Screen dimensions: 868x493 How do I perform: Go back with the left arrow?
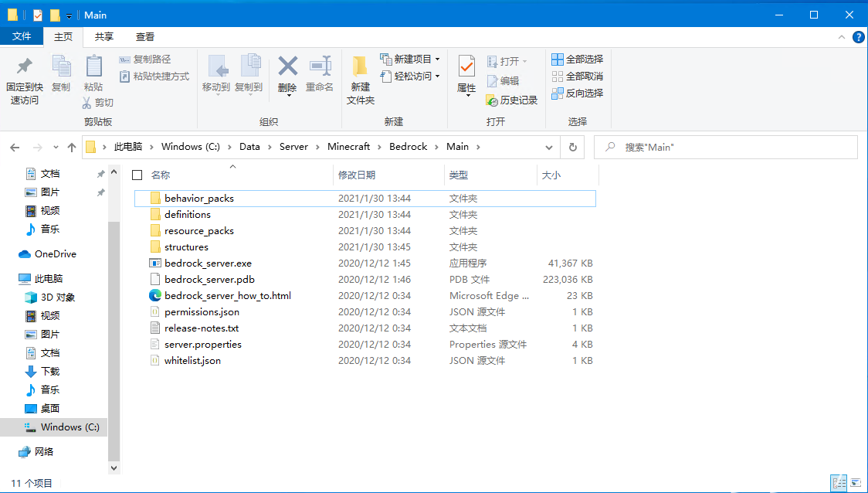point(15,148)
